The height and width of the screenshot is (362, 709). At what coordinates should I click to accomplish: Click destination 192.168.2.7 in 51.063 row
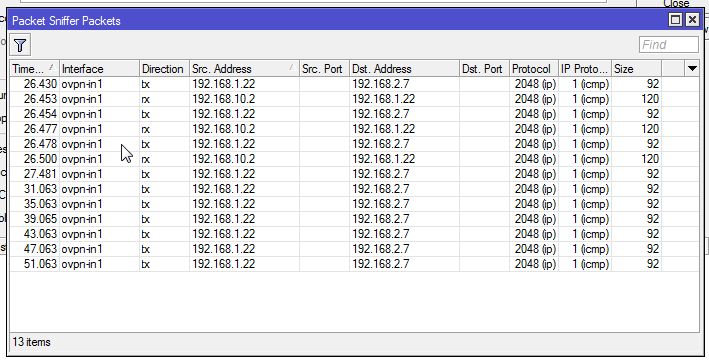(x=381, y=264)
